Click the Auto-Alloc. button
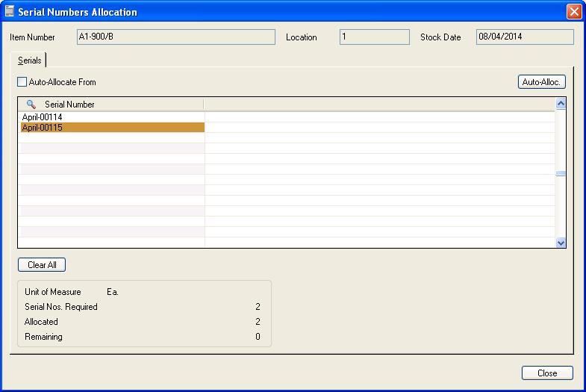Screen dimensions: 586x392 tap(541, 82)
